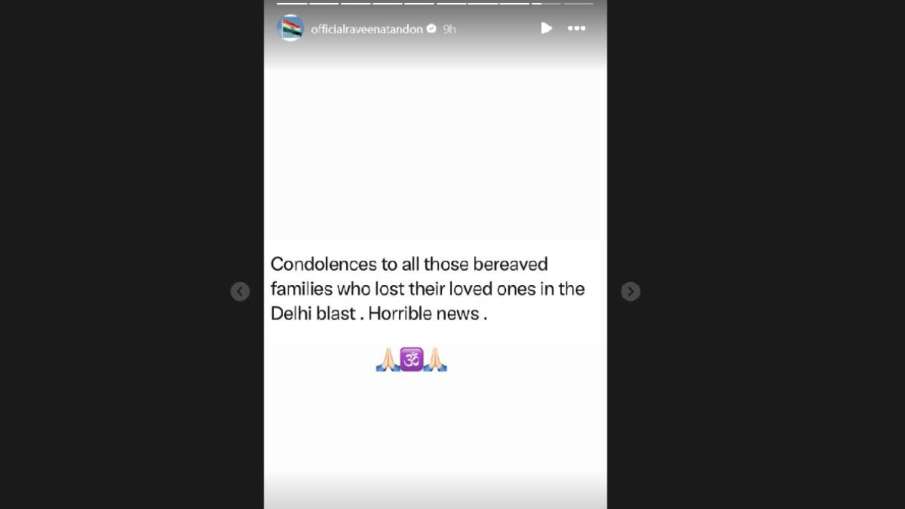Viewport: 905px width, 509px height.
Task: Open the three-dot more options menu
Action: 577,28
